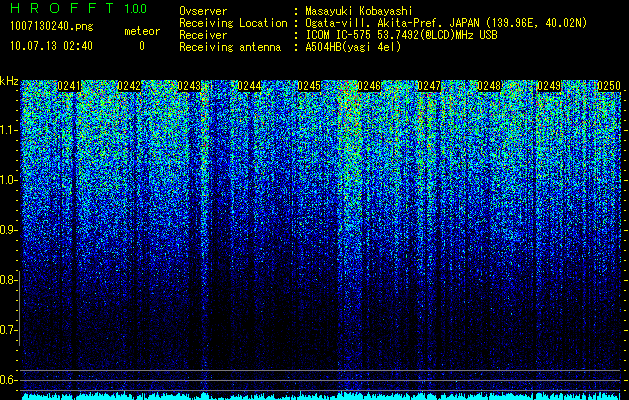The width and height of the screenshot is (629, 400).
Task: Click the 0247 time marker
Action: [429, 86]
